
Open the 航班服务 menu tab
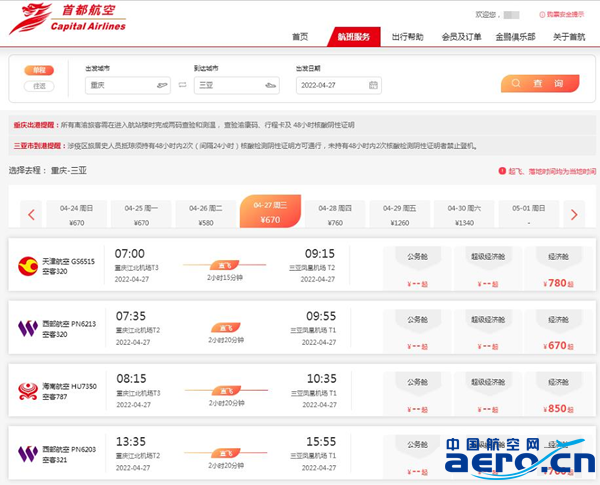tap(354, 37)
